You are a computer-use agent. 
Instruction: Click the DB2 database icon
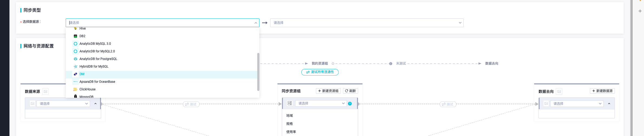(75, 36)
